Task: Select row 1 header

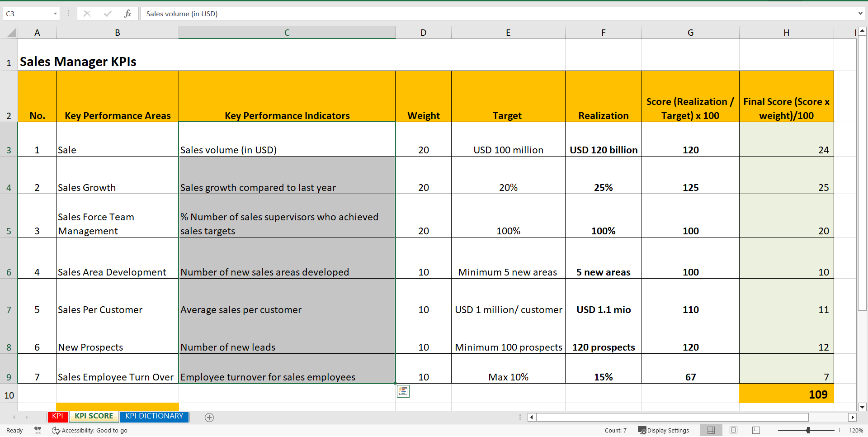Action: (x=9, y=55)
